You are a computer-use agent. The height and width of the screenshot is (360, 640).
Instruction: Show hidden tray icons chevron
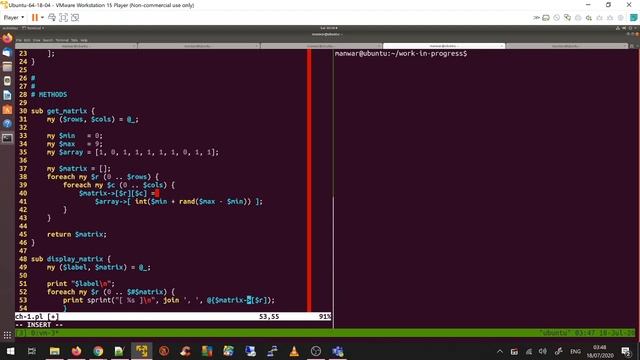tap(500, 351)
